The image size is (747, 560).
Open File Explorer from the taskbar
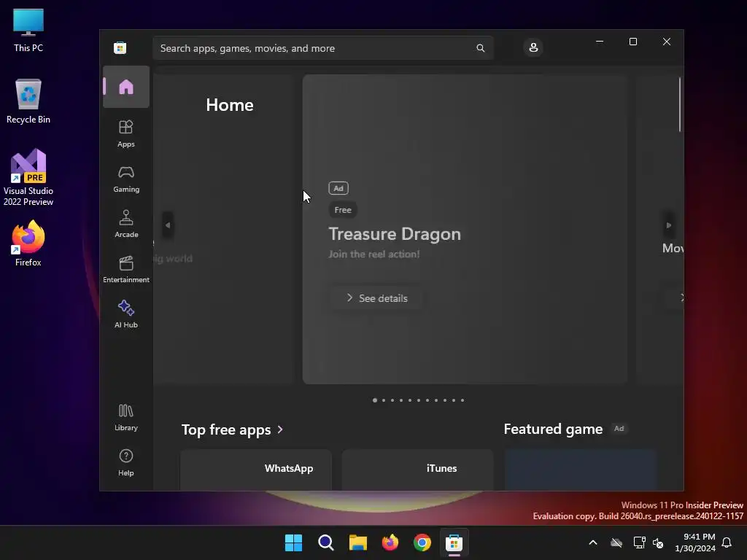point(357,542)
